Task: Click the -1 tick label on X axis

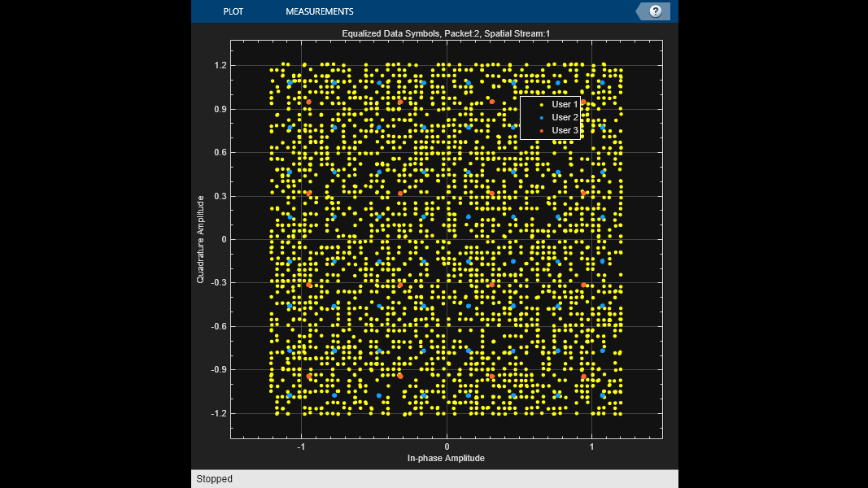Action: click(x=301, y=446)
